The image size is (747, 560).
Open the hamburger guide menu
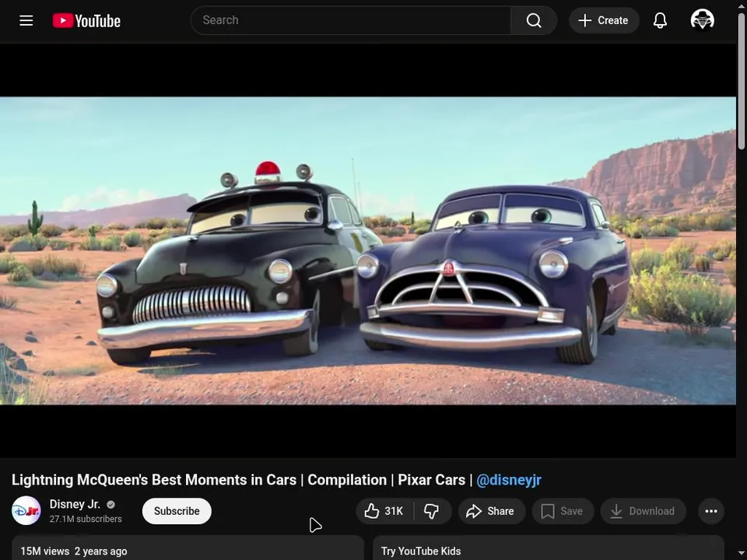26,20
